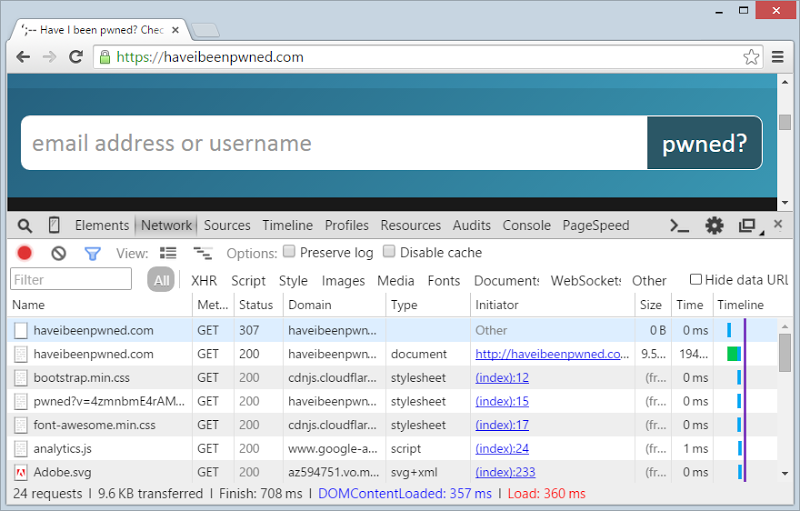This screenshot has width=800, height=511.
Task: Click the Adobe.svg file icon
Action: [20, 473]
